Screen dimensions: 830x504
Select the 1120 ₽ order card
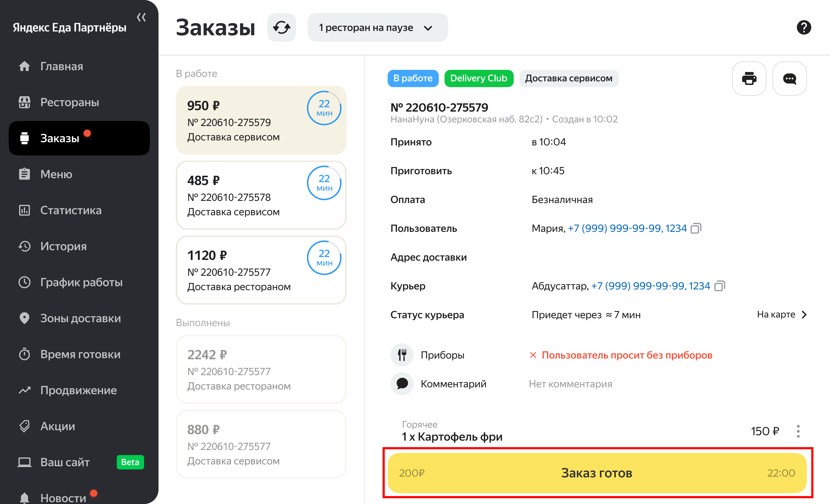(261, 270)
